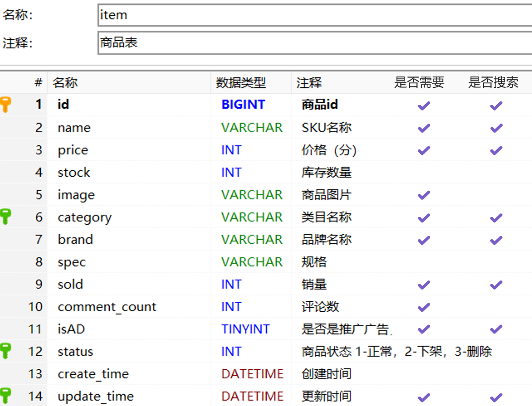Toggle 是否搜索 checkmark in the isAD row
The width and height of the screenshot is (532, 406).
pyautogui.click(x=496, y=329)
